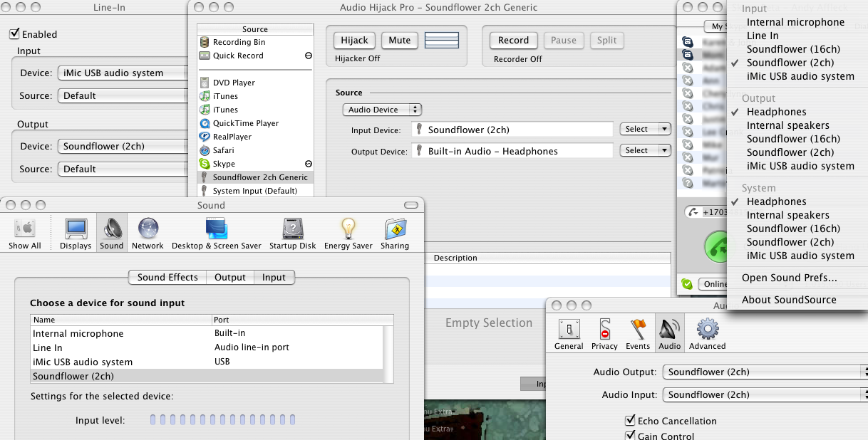Choose Line In under SoundSource Input section
This screenshot has width=868, height=440.
(796, 36)
